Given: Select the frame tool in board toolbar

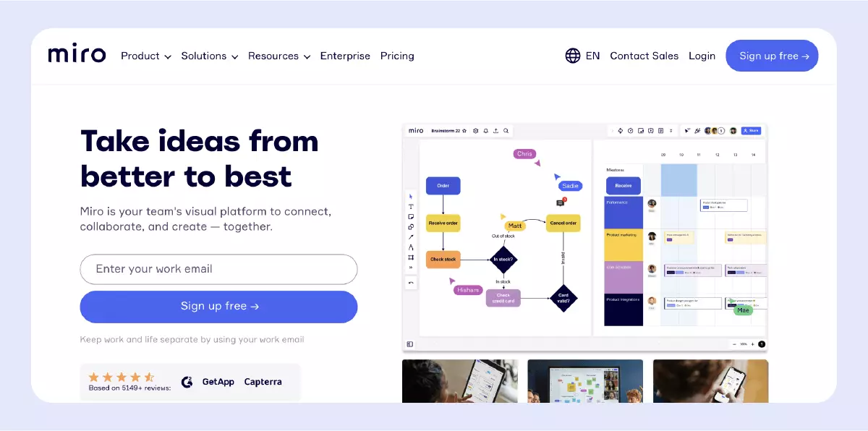Looking at the screenshot, I should [411, 257].
